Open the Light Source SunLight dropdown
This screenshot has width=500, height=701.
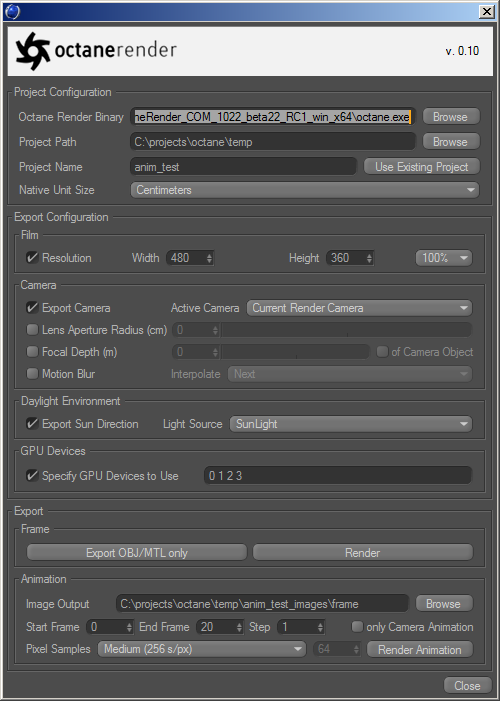[x=351, y=424]
